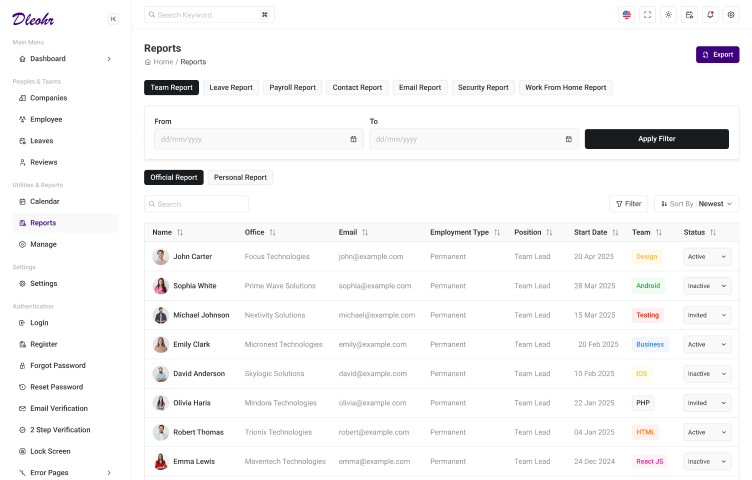The width and height of the screenshot is (752, 480).
Task: Click the table Search field
Action: [x=196, y=204]
